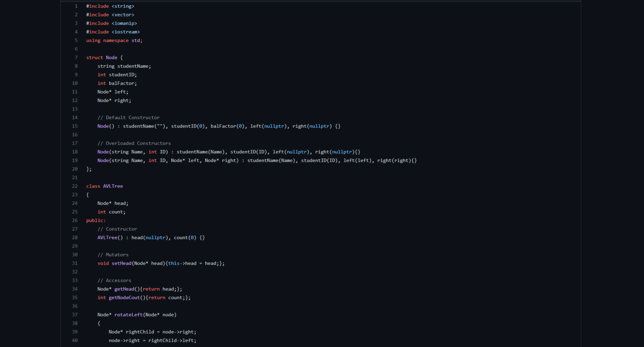The height and width of the screenshot is (347, 644).
Task: Click line number 22 in the gutter
Action: (75, 186)
